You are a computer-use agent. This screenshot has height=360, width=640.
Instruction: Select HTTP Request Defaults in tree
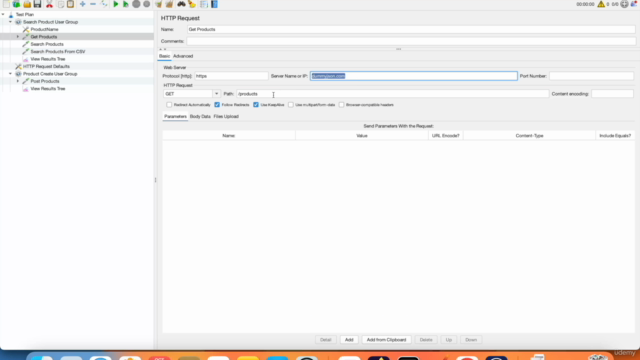pyautogui.click(x=46, y=66)
